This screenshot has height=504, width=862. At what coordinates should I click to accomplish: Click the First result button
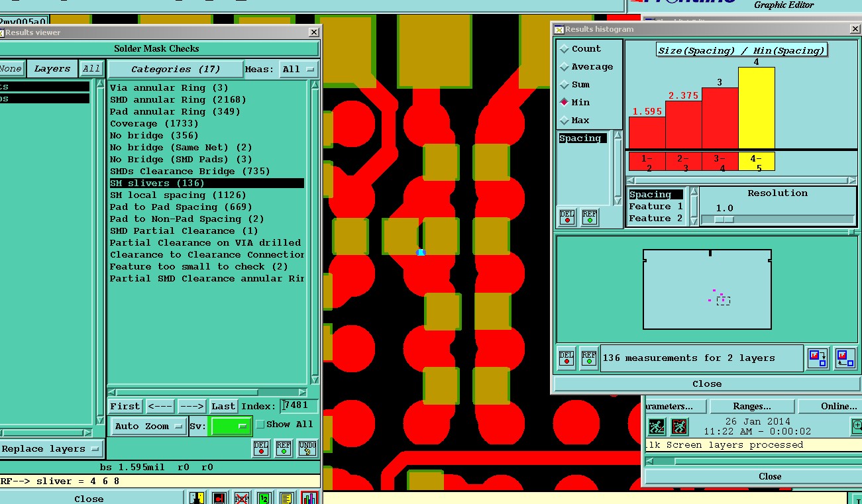point(125,406)
